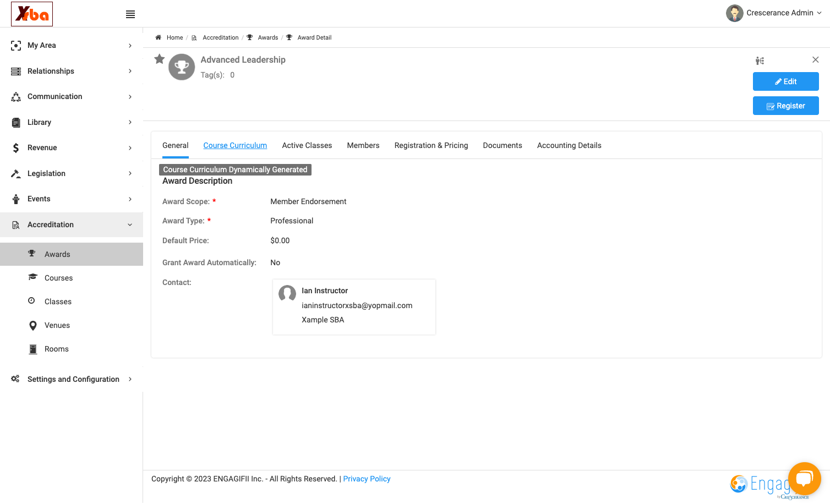Click the Legislation gavel icon
This screenshot has width=830, height=504.
[16, 174]
